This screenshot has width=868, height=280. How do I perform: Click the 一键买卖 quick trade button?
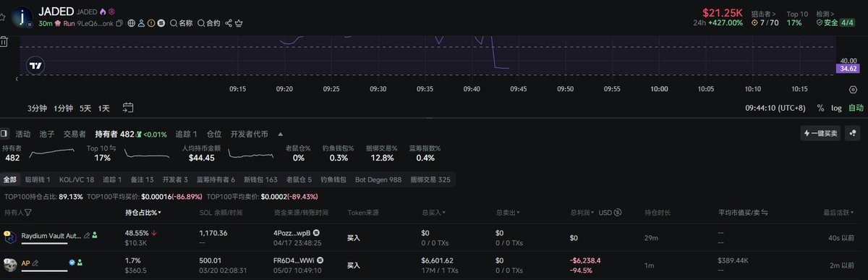[x=820, y=133]
